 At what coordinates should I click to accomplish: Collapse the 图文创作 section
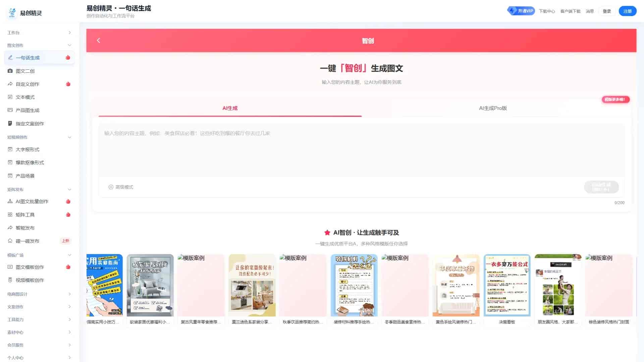coord(39,45)
